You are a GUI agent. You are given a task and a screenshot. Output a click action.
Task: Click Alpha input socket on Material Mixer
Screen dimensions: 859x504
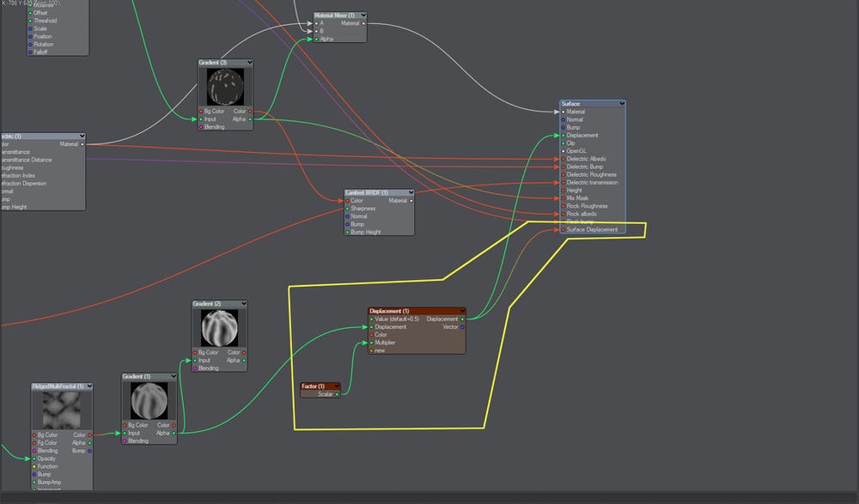pyautogui.click(x=317, y=39)
